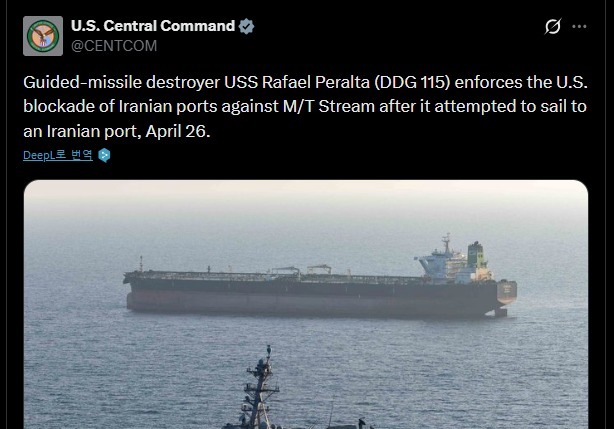This screenshot has height=429, width=614.
Task: Open the U.S. Central Command profile name
Action: click(153, 26)
